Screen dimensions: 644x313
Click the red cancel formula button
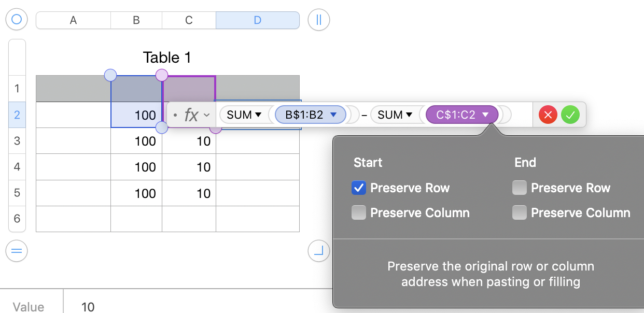point(548,115)
